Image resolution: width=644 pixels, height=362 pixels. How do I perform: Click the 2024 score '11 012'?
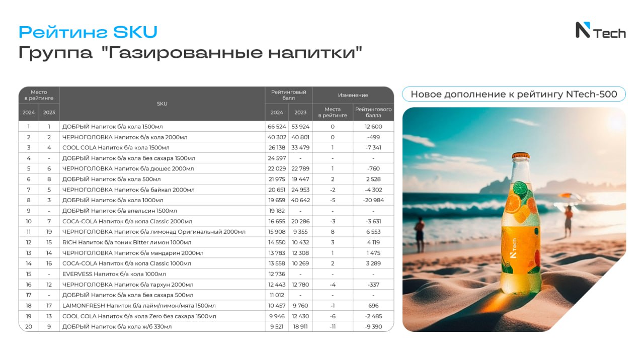click(x=277, y=296)
